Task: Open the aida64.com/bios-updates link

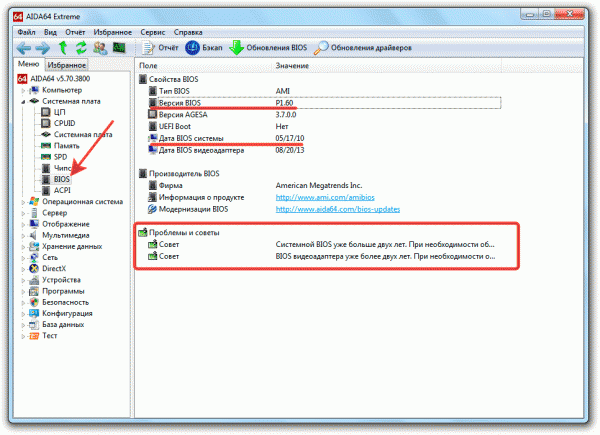Action: click(338, 209)
